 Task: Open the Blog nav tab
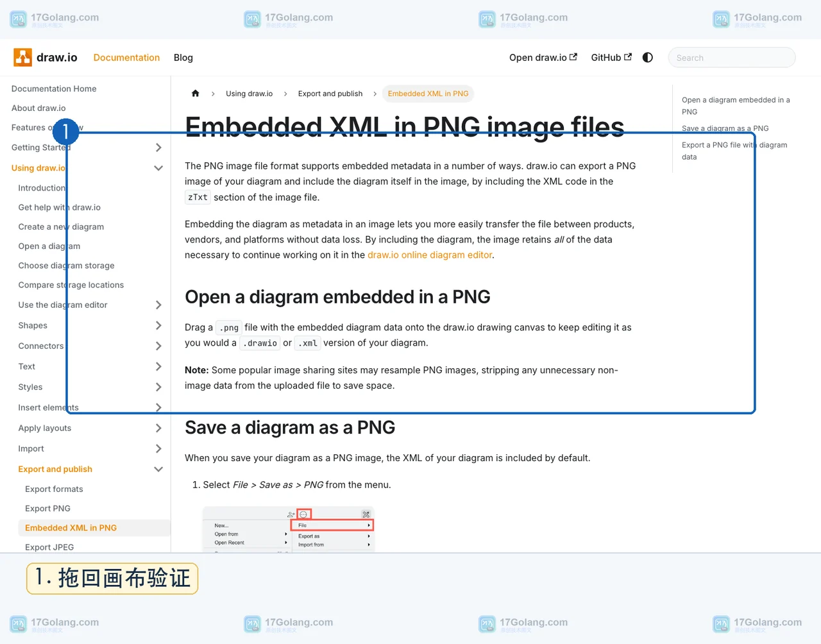click(183, 57)
